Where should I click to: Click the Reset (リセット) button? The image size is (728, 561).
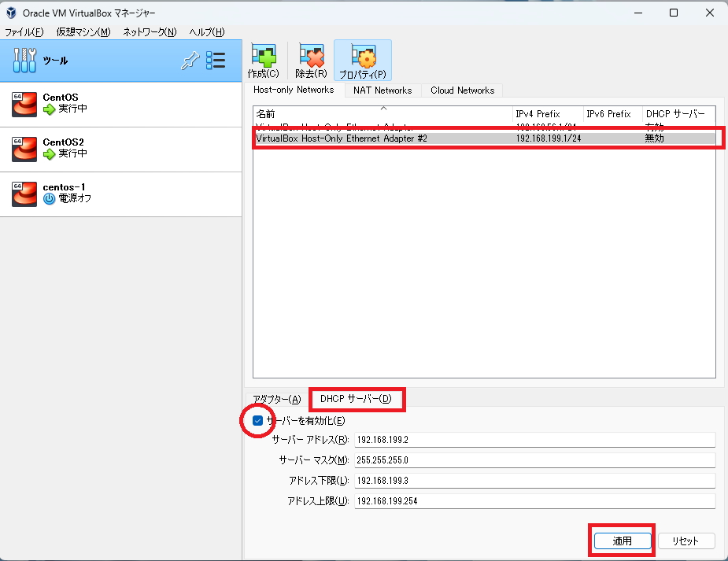tap(686, 541)
